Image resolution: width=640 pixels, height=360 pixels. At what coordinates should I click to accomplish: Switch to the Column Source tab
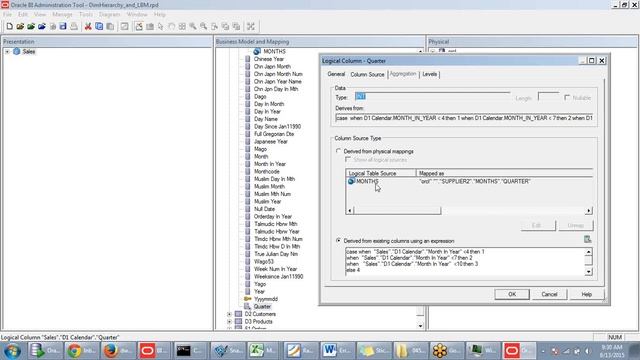coord(367,74)
